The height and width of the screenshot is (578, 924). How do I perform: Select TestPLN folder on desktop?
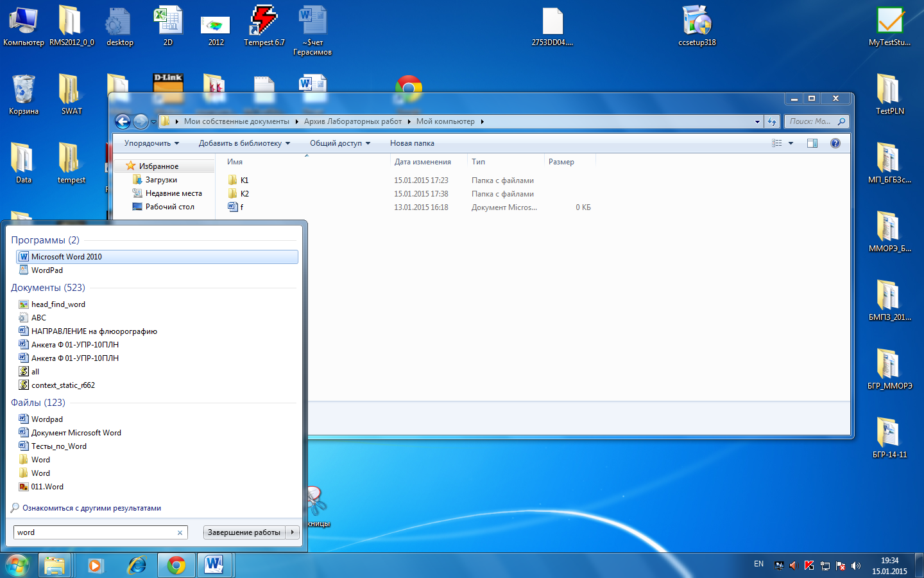tap(889, 95)
